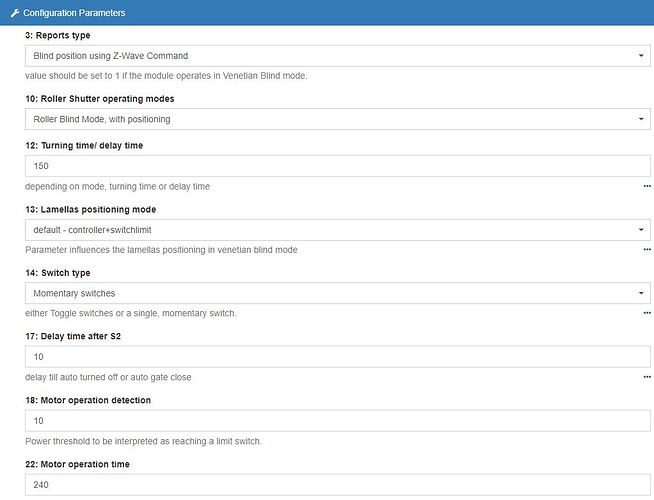Click the '12: Turning time/ delay time' label
This screenshot has height=500, width=654.
click(84, 146)
